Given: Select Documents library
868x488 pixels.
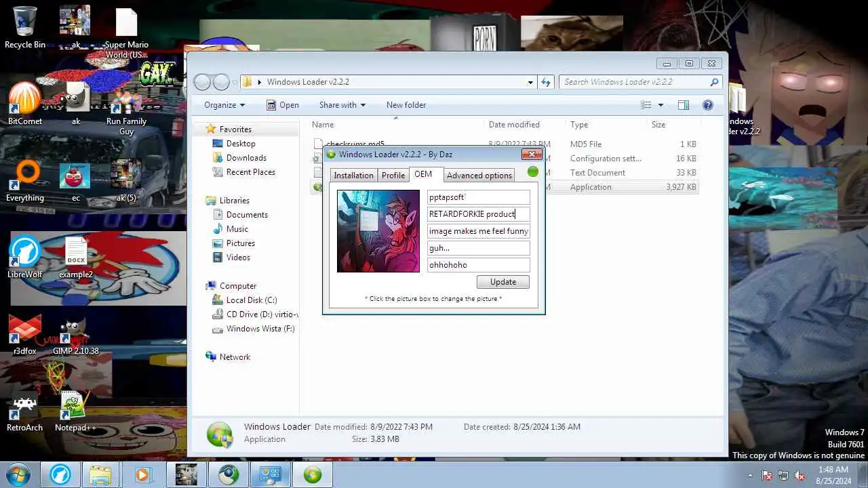Looking at the screenshot, I should click(247, 215).
